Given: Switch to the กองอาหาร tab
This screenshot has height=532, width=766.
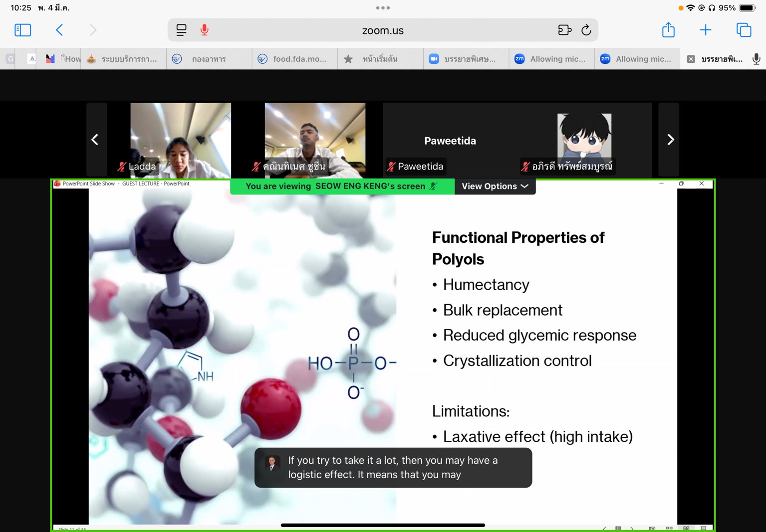Looking at the screenshot, I should point(209,59).
